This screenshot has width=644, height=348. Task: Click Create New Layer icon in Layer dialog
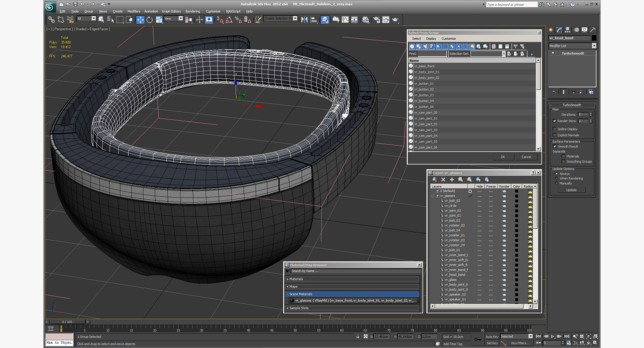[435, 179]
